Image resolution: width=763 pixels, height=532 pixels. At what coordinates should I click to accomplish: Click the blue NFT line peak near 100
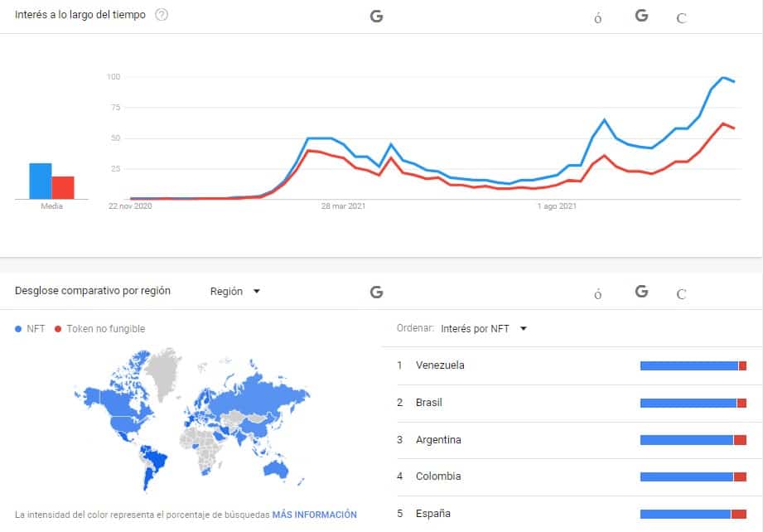(723, 77)
